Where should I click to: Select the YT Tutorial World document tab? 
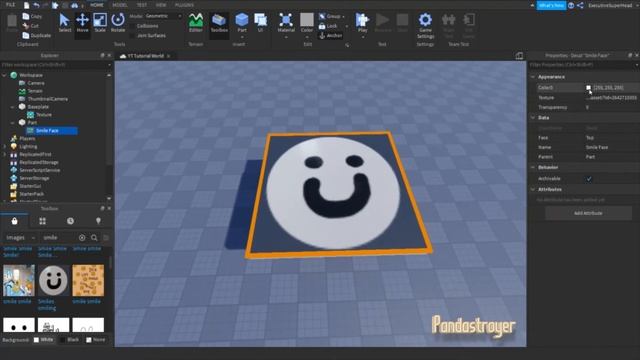(x=146, y=56)
